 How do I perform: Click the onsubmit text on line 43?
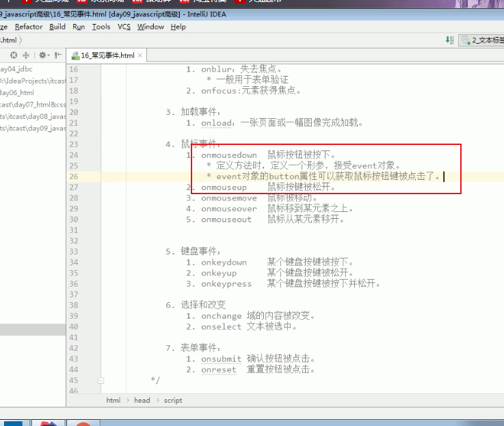[x=222, y=359]
